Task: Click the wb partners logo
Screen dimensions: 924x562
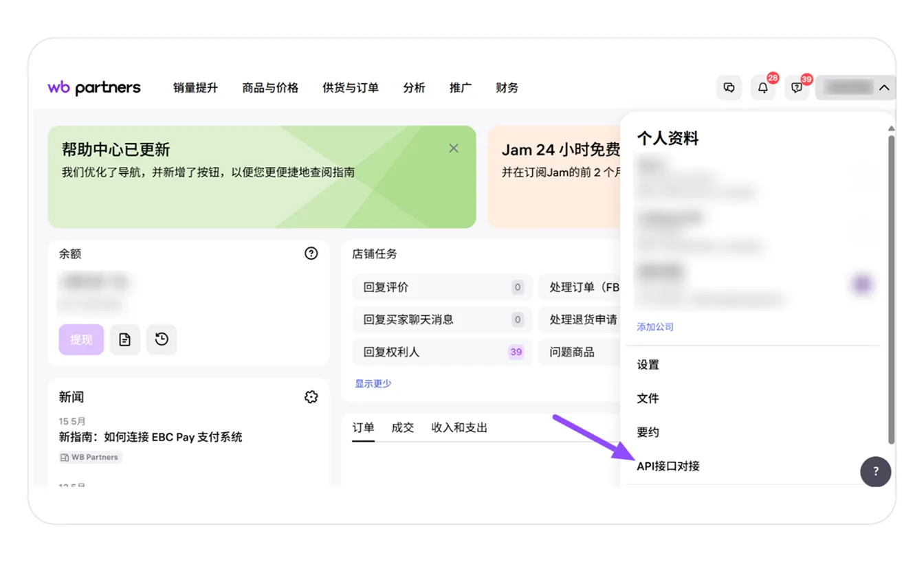Action: pyautogui.click(x=94, y=88)
